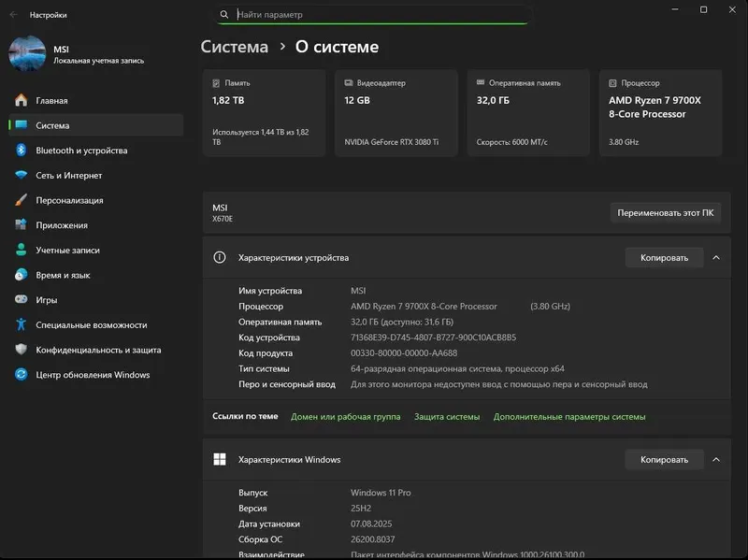Image resolution: width=748 pixels, height=560 pixels.
Task: Click the Персонализация brush icon
Action: [x=21, y=200]
